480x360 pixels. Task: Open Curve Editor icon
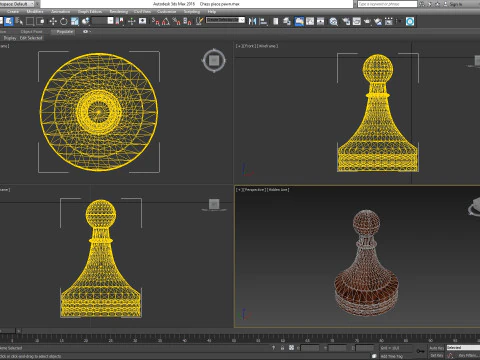pyautogui.click(x=310, y=21)
